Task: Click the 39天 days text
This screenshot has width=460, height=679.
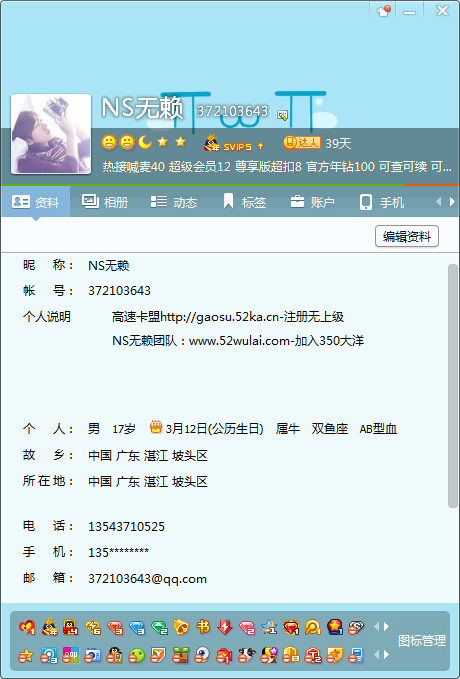Action: (x=338, y=143)
